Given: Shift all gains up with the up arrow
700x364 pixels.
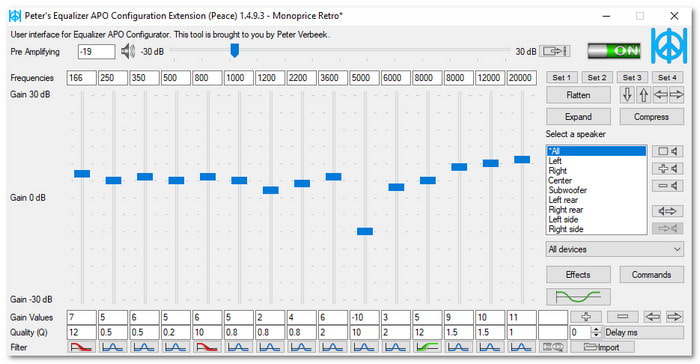Looking at the screenshot, I should click(x=643, y=95).
